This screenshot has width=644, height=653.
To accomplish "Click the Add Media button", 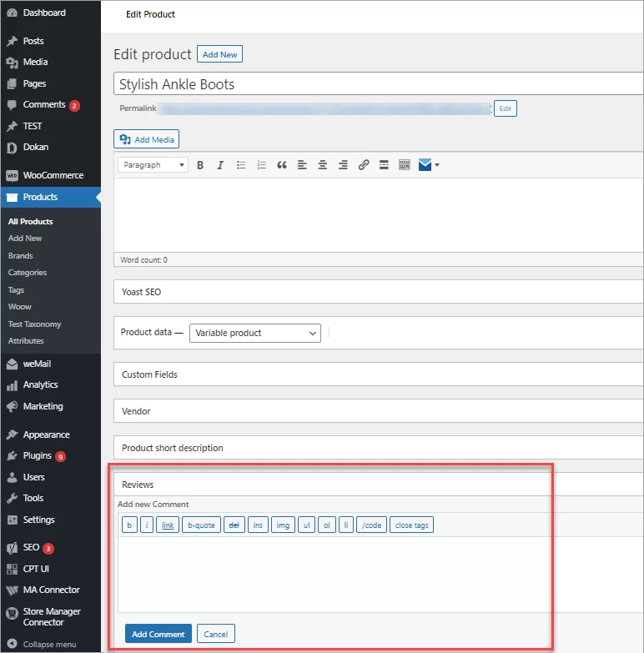I will click(x=147, y=139).
